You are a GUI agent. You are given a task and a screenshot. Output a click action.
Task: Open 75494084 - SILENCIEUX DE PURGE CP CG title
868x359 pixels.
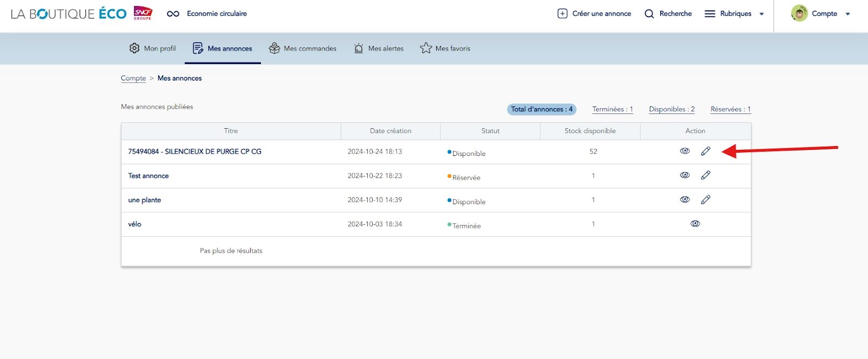point(195,152)
